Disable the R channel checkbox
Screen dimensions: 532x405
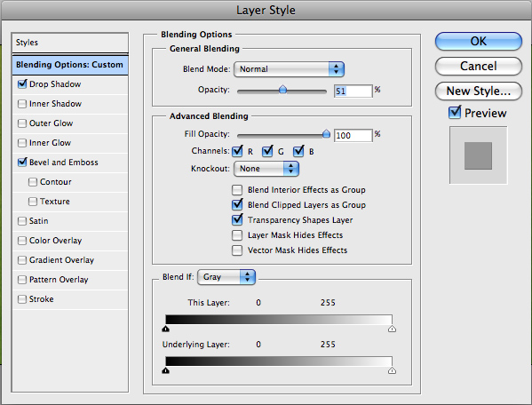point(237,151)
